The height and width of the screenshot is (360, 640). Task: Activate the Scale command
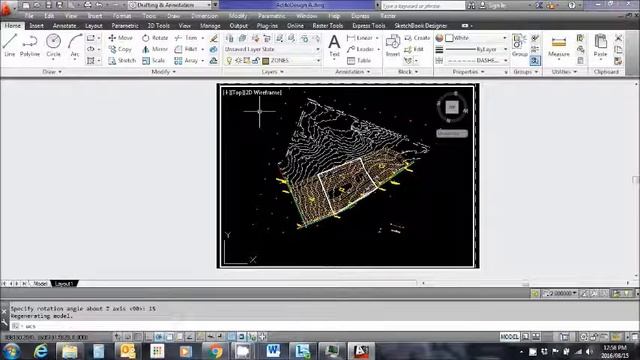click(153, 60)
